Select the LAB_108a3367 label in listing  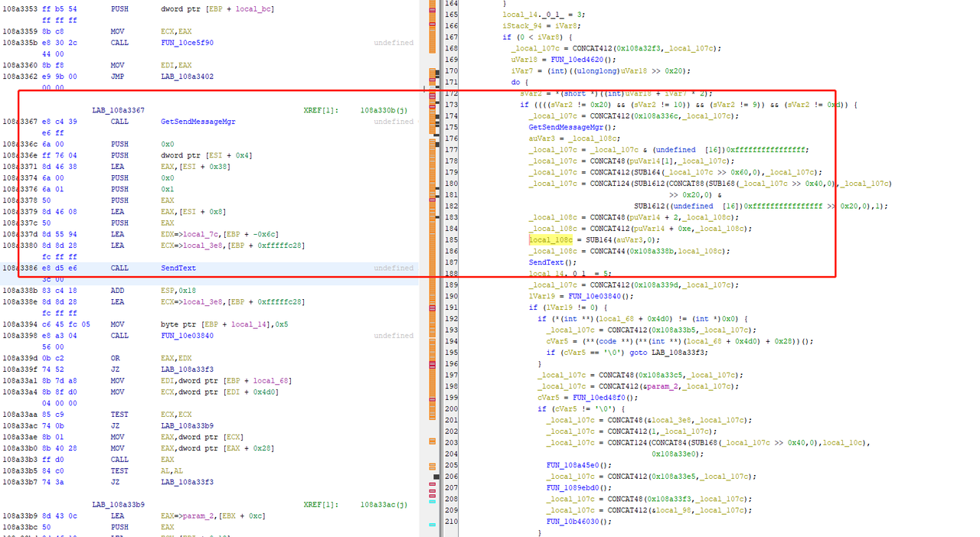point(118,110)
